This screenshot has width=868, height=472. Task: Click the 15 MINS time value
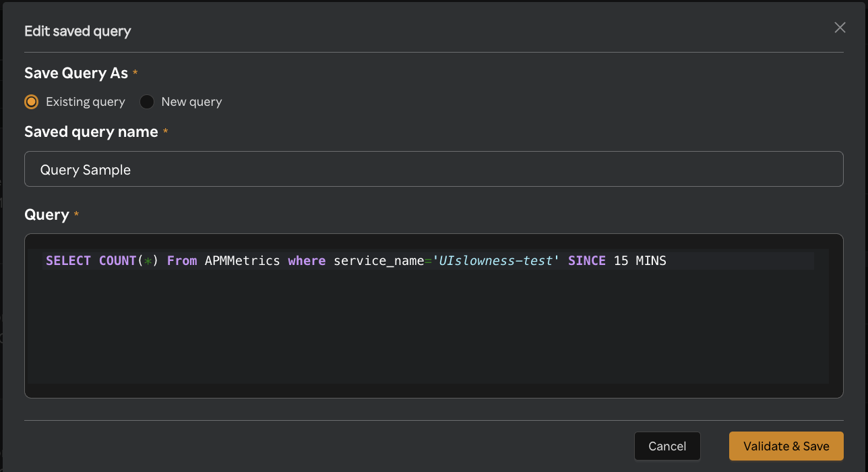tap(641, 260)
